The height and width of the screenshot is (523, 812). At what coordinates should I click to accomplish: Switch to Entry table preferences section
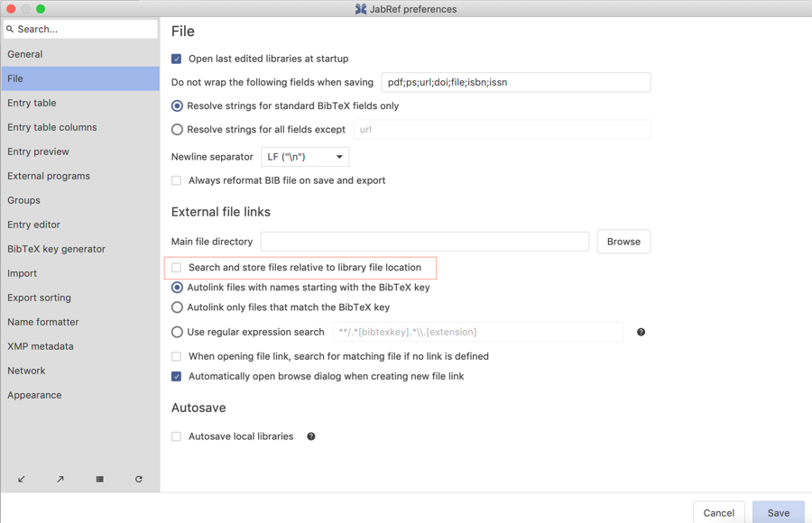pyautogui.click(x=32, y=102)
